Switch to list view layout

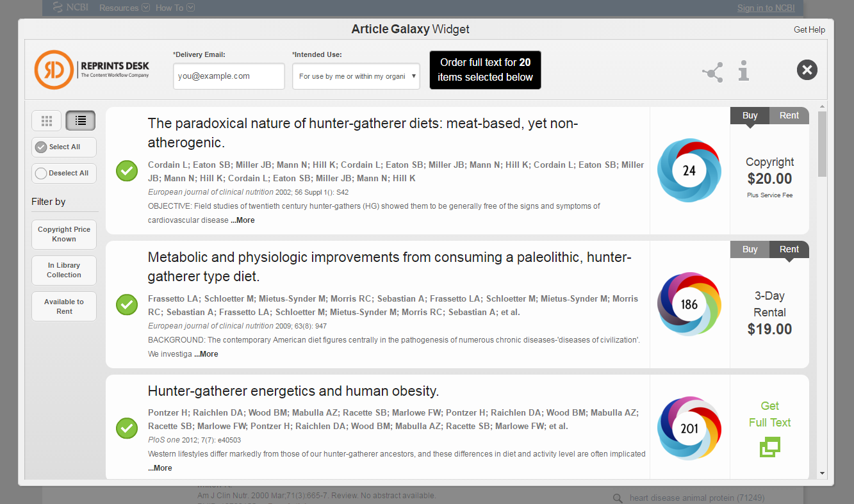pos(80,120)
